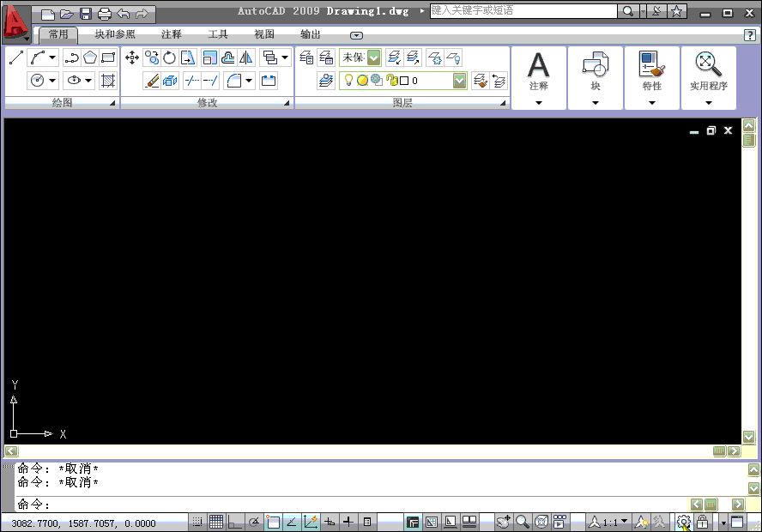Toggle the layer 0 on/off lightbulb
The height and width of the screenshot is (532, 762).
tap(348, 79)
